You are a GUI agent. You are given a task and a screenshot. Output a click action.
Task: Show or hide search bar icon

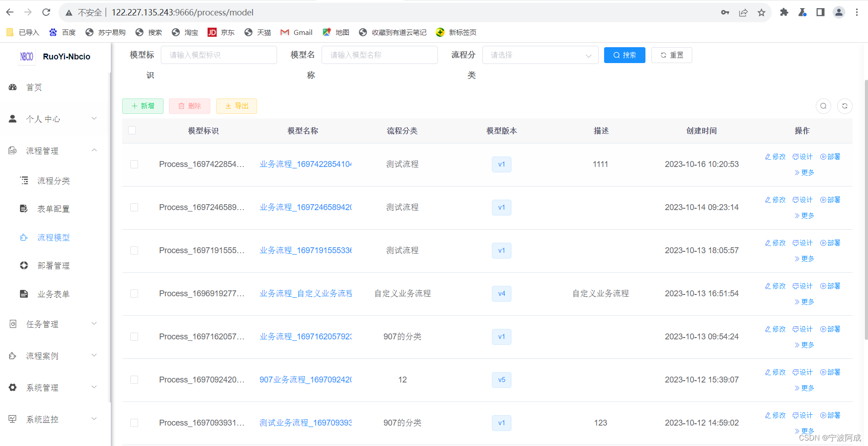tap(823, 106)
